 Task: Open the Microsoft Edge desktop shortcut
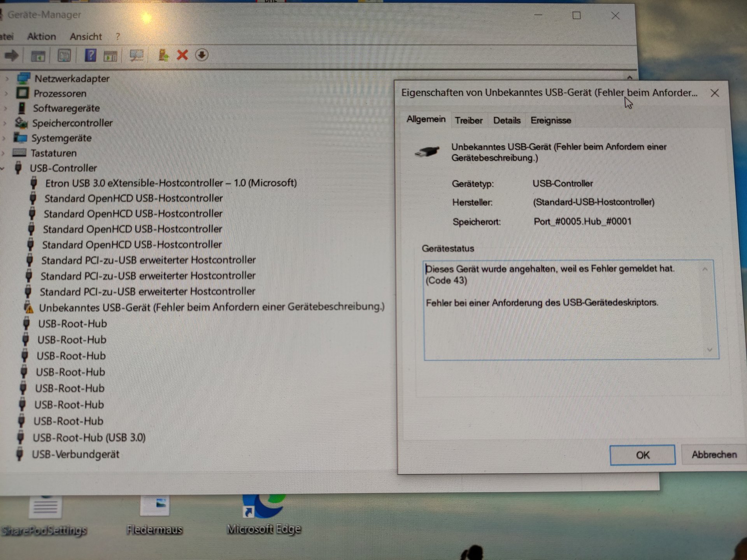coord(264,514)
